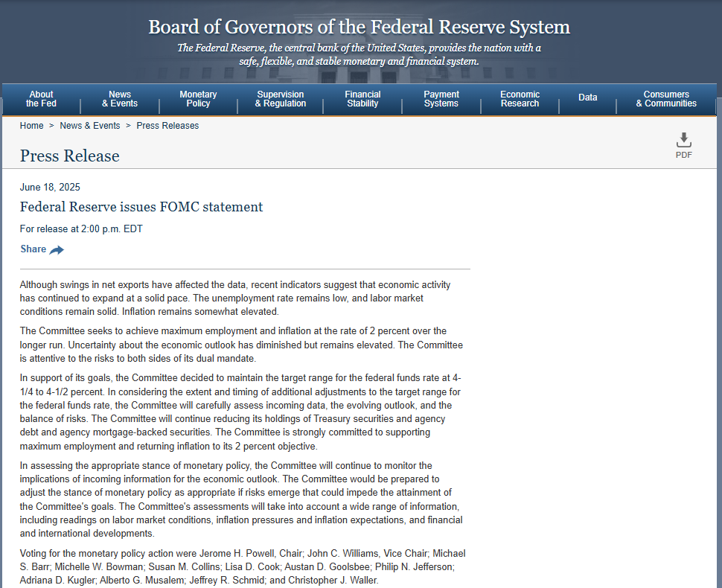Screen dimensions: 722x588
Task: Click the paragraph starting 'Although swings in net exports'
Action: click(x=235, y=298)
